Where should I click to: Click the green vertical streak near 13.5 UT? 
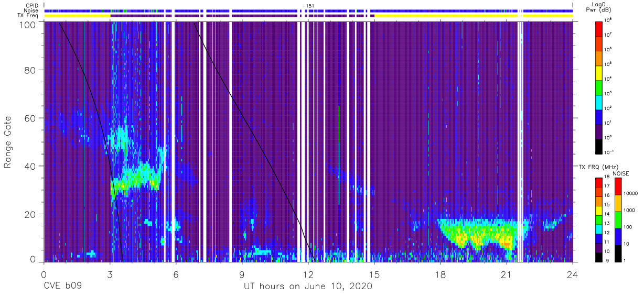(339, 155)
